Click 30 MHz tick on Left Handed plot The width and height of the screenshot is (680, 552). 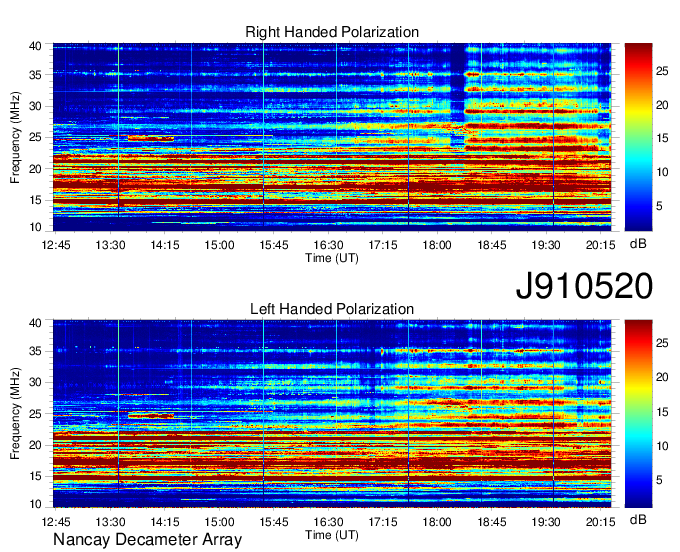point(35,382)
